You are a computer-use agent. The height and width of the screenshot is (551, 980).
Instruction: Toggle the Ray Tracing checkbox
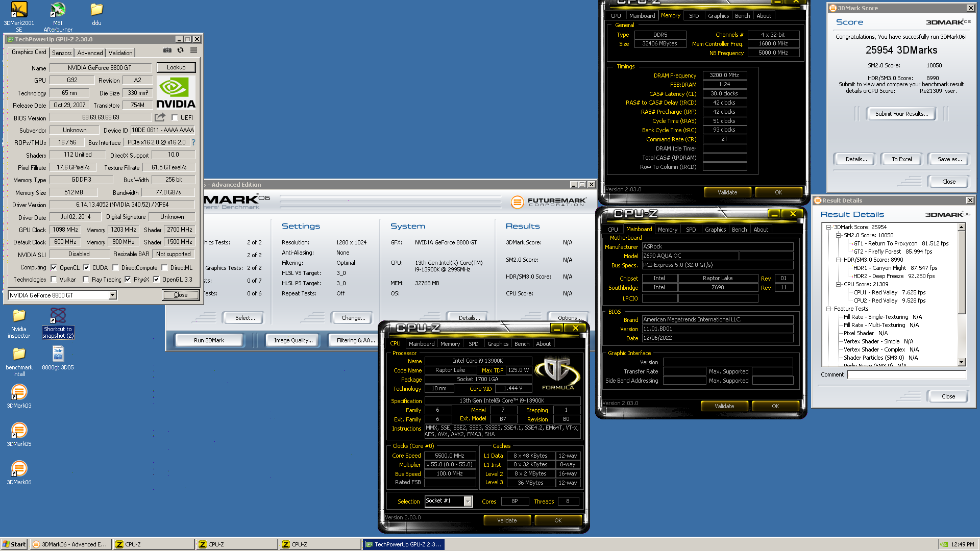(x=86, y=280)
